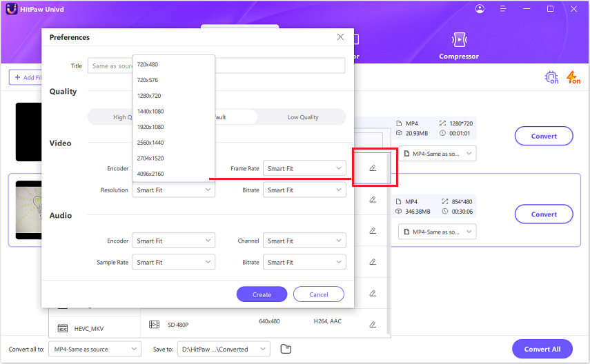Image resolution: width=590 pixels, height=364 pixels.
Task: Open the Convert all to format dropdown
Action: point(95,349)
